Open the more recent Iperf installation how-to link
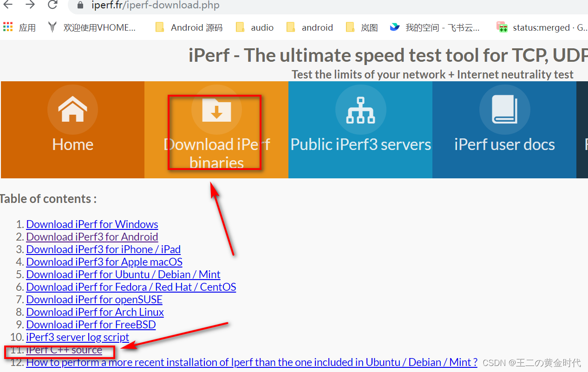Screen dimensions: 588x372 pos(252,362)
